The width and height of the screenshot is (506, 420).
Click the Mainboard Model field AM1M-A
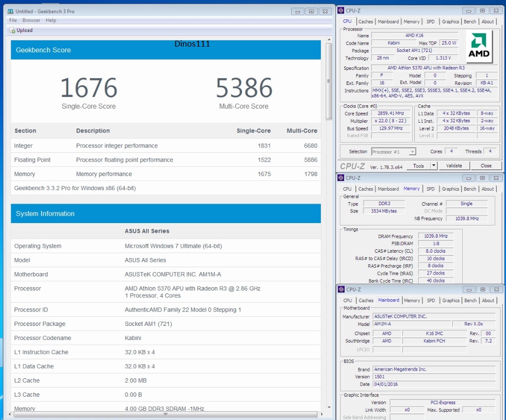(412, 324)
